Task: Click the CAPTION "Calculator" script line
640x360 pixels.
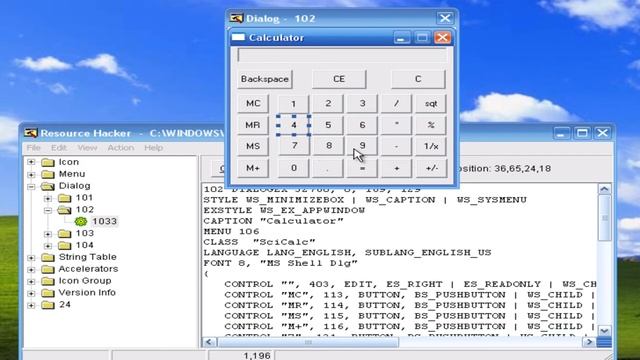Action: pos(273,221)
